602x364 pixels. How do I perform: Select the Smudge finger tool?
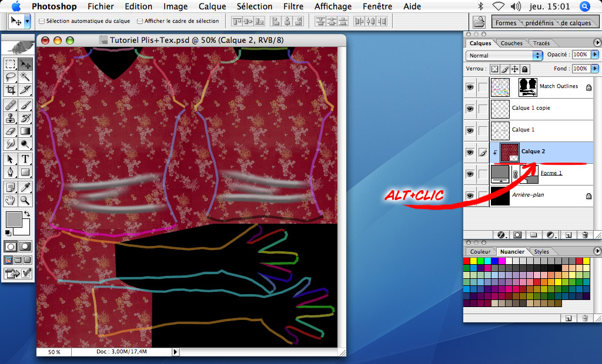click(11, 144)
